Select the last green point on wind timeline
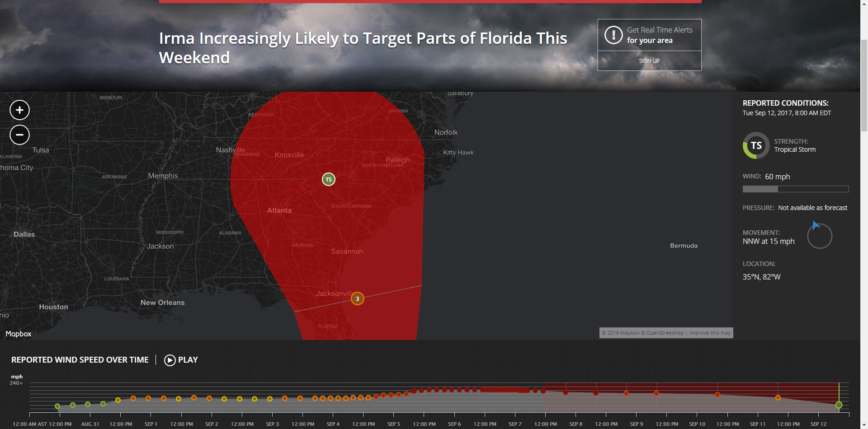Screen dimensions: 868x429 (839, 405)
